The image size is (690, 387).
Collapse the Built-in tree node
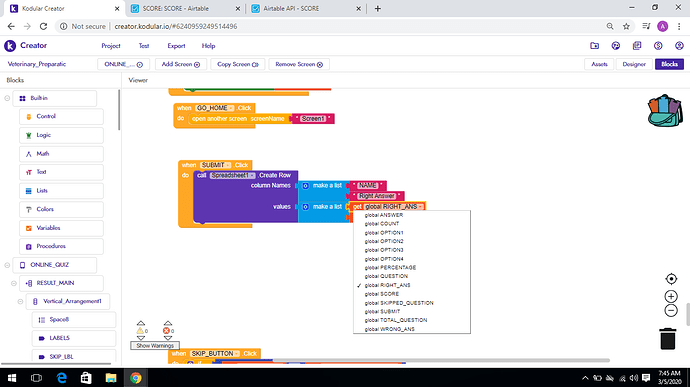7,98
